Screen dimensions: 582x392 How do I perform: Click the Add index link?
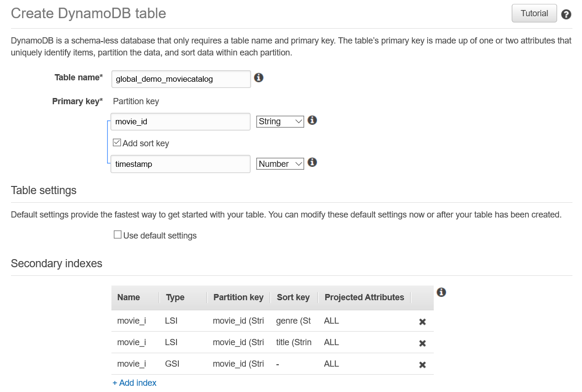[x=134, y=383]
